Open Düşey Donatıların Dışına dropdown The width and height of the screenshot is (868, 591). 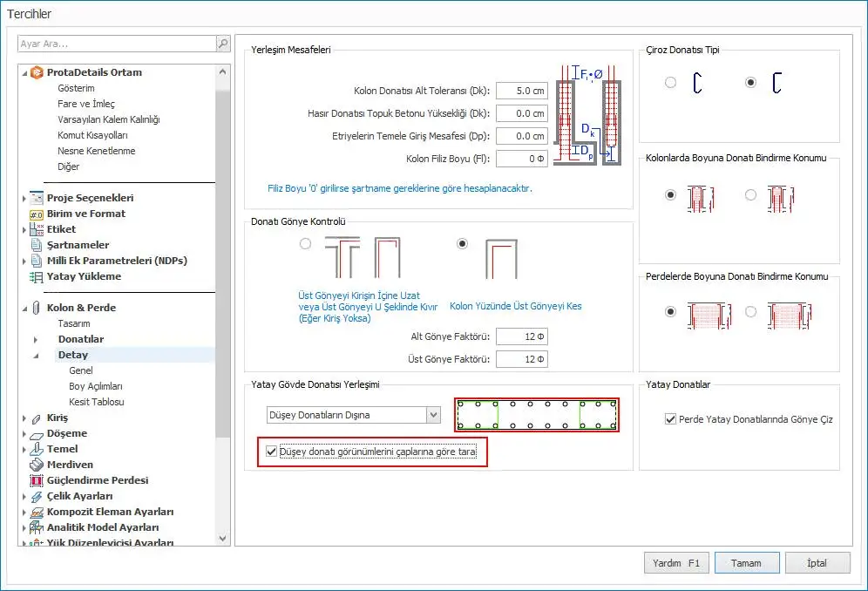click(x=433, y=415)
